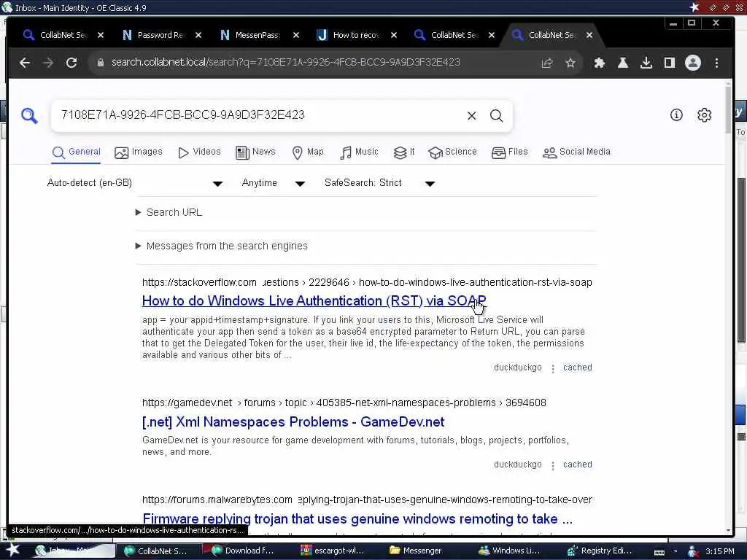
Task: Open the browser profile avatar
Action: [x=693, y=63]
